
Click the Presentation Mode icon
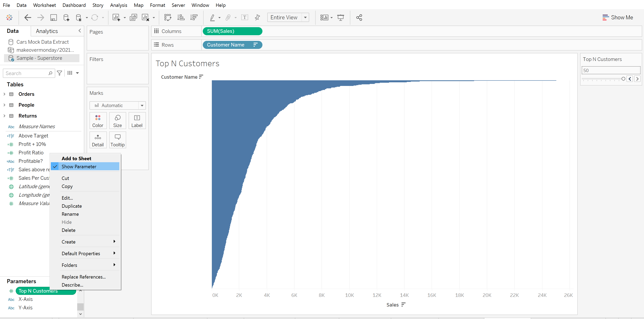[x=340, y=18]
